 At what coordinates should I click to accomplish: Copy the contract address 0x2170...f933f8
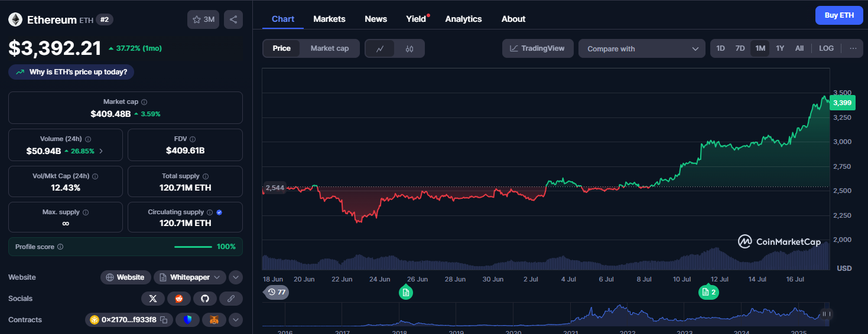tap(164, 320)
